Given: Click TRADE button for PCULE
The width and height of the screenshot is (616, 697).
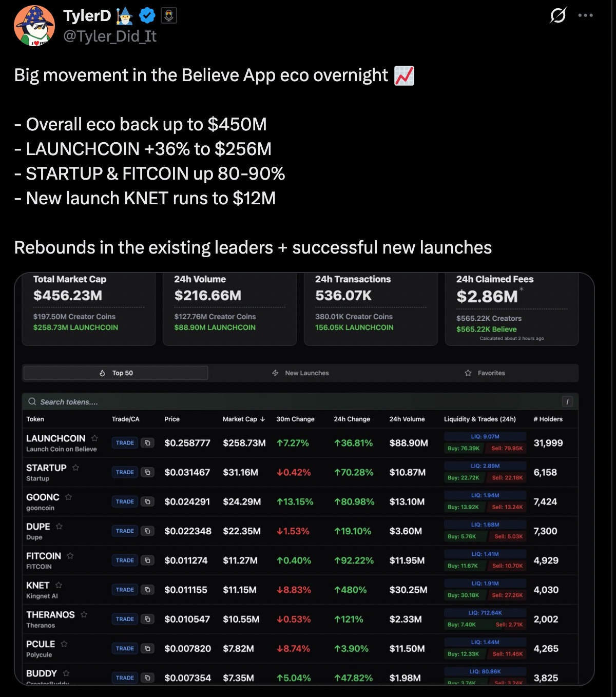Looking at the screenshot, I should click(x=125, y=648).
